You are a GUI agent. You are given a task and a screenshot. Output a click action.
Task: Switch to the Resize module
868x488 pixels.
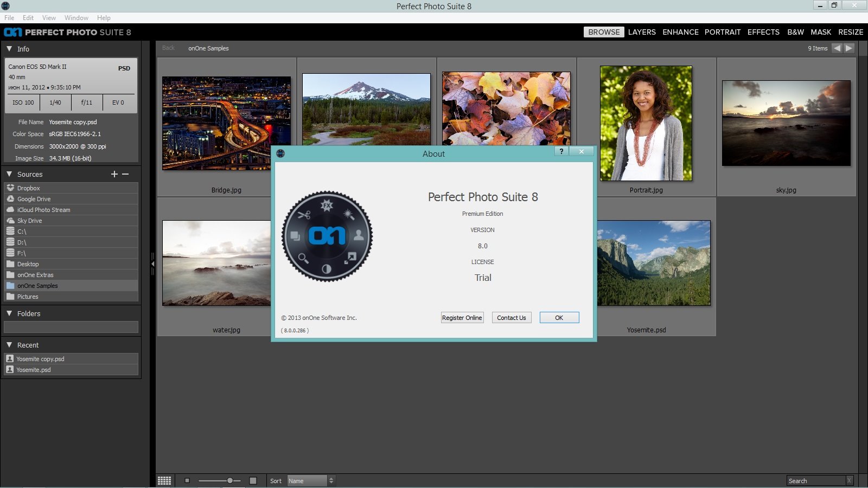pos(851,32)
